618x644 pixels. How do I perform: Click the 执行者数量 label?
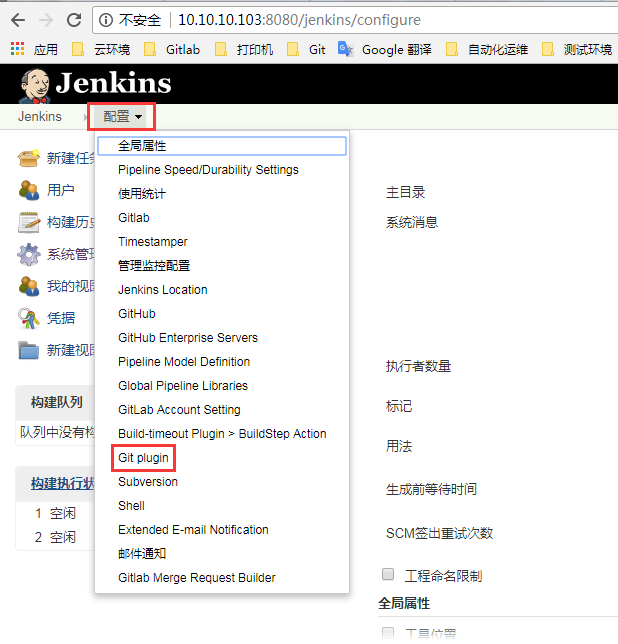[418, 366]
